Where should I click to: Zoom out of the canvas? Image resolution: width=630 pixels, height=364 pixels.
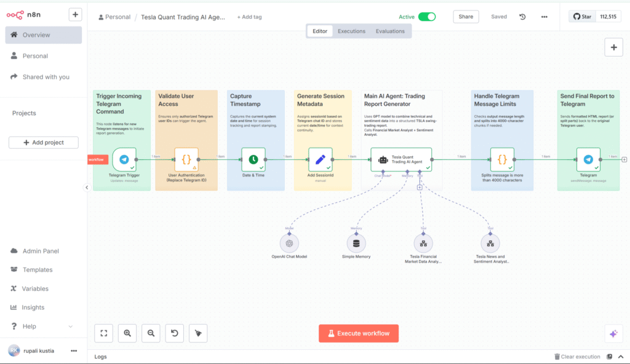tap(151, 333)
